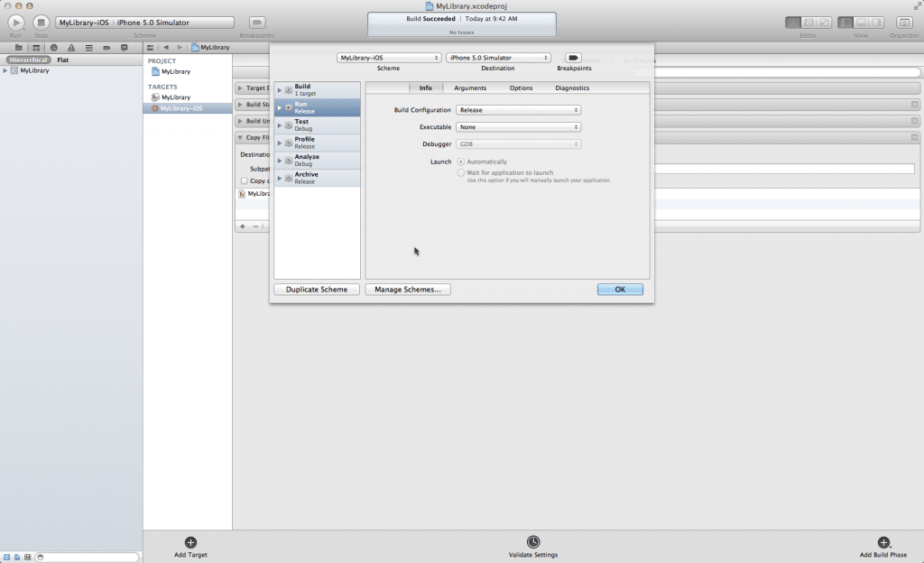Click the Stop button in the toolbar
The width and height of the screenshot is (924, 563).
click(41, 23)
